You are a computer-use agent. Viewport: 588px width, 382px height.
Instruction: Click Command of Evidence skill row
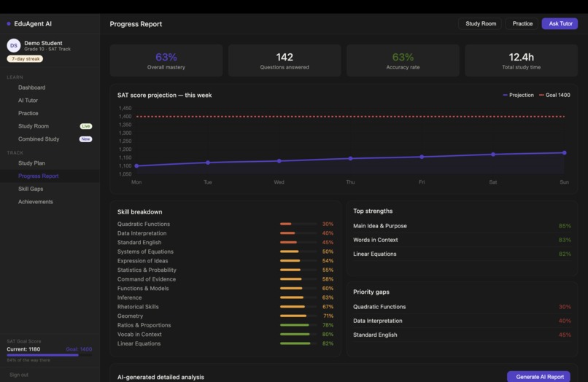click(x=225, y=279)
